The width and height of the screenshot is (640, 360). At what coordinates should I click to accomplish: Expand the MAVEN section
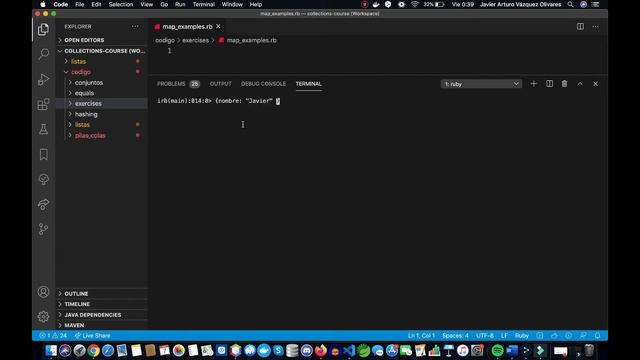pyautogui.click(x=102, y=325)
